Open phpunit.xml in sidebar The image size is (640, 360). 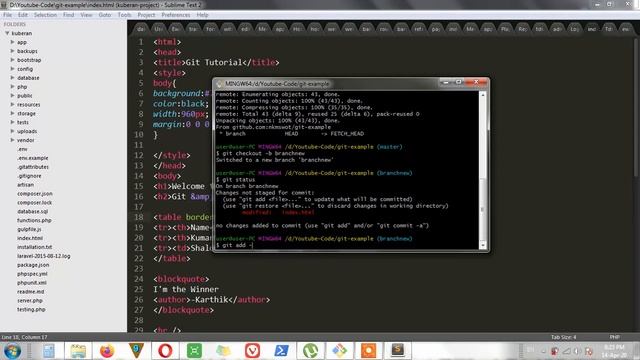pos(32,282)
